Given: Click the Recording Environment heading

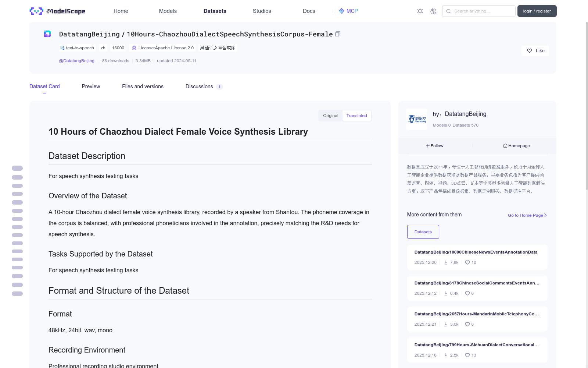Looking at the screenshot, I should [87, 350].
